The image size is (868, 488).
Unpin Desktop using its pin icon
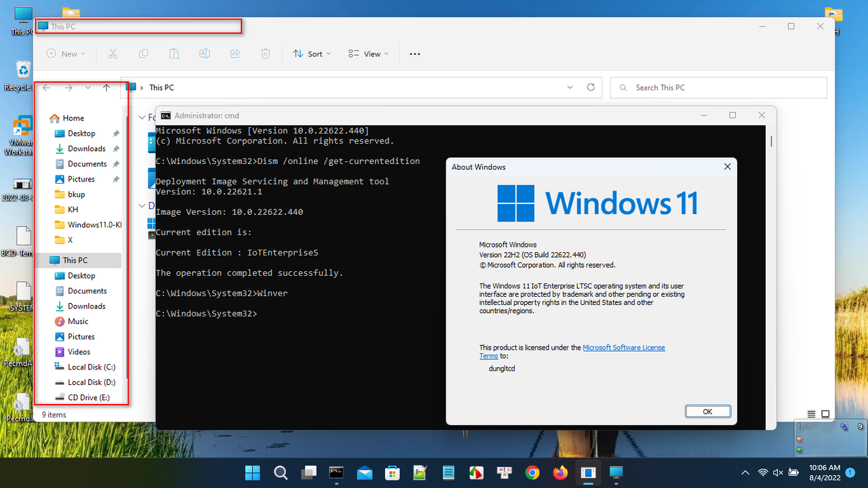(116, 134)
